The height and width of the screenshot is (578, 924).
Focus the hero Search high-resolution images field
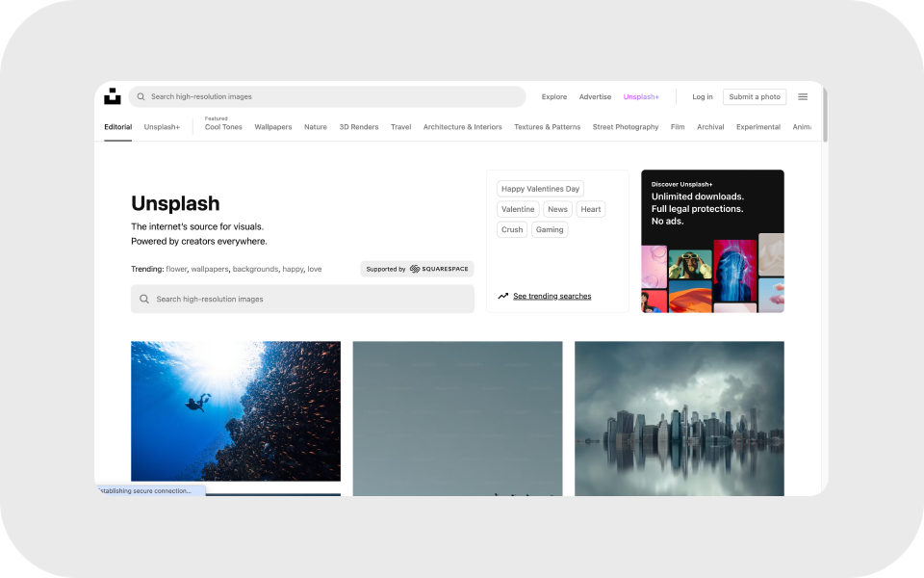302,299
